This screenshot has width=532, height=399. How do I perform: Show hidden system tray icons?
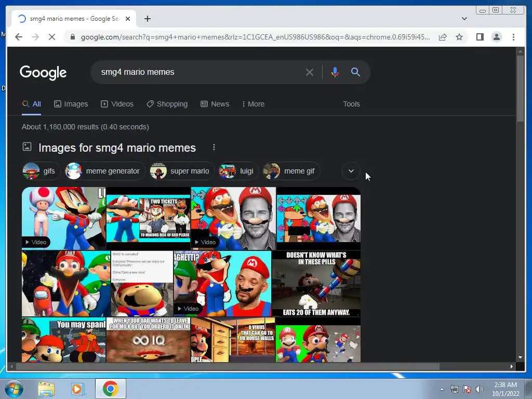pyautogui.click(x=442, y=389)
